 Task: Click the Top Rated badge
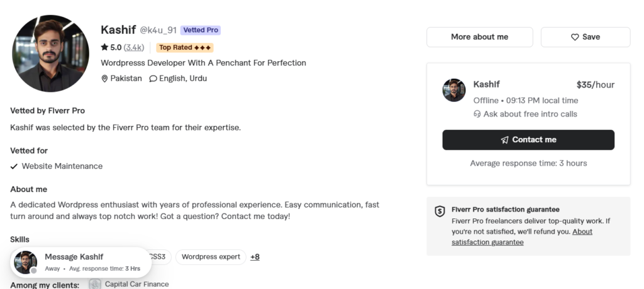click(185, 47)
